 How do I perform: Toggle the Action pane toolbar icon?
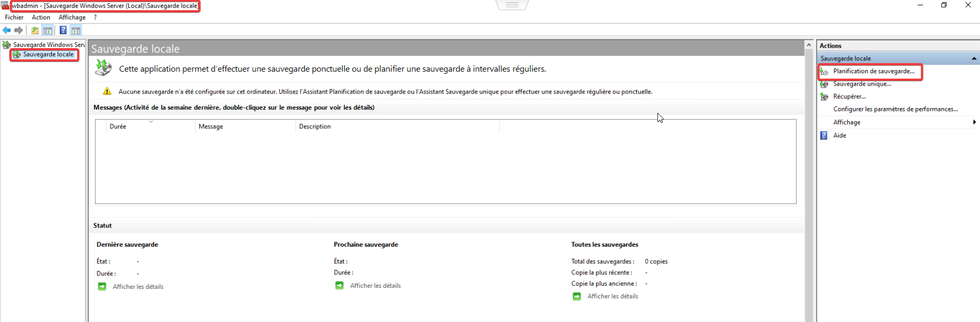coord(76,30)
